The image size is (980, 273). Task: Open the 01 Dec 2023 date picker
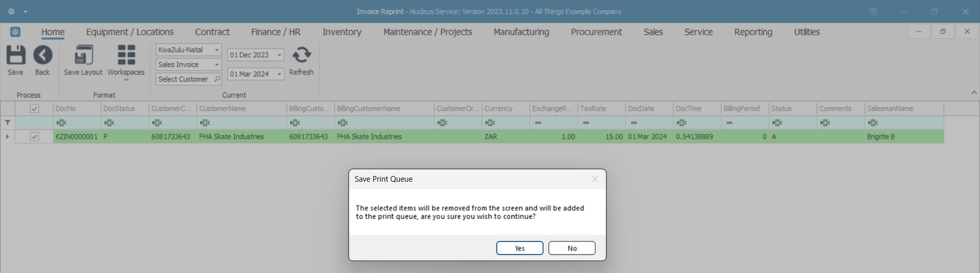point(279,55)
